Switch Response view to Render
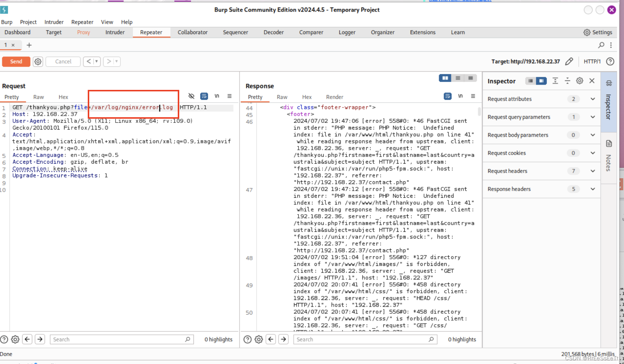Screen dimensions: 624x364 334,97
